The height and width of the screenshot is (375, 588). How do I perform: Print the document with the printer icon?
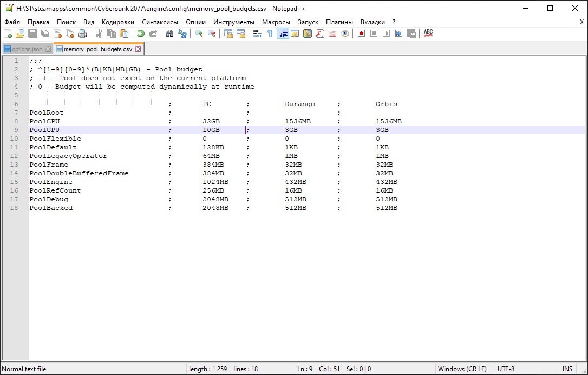point(82,34)
